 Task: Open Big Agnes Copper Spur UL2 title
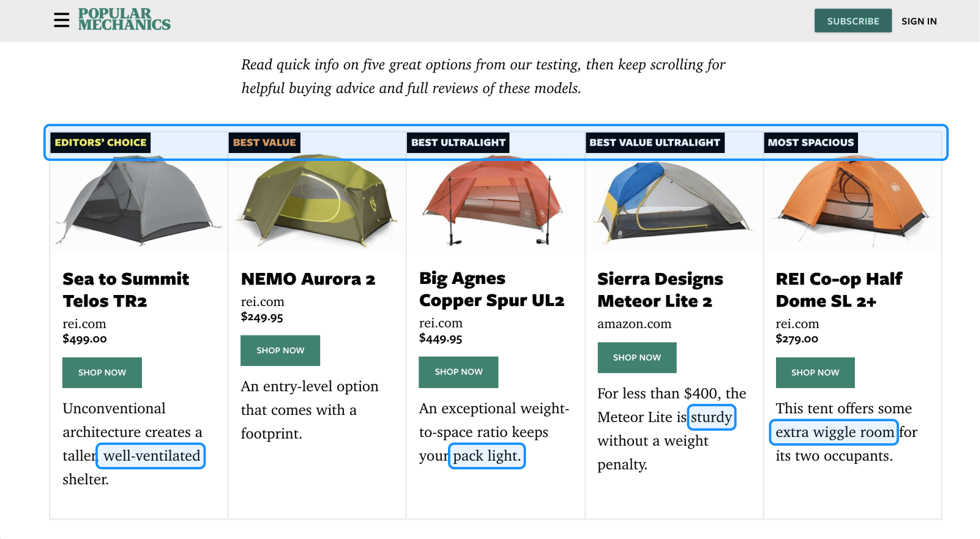point(492,289)
